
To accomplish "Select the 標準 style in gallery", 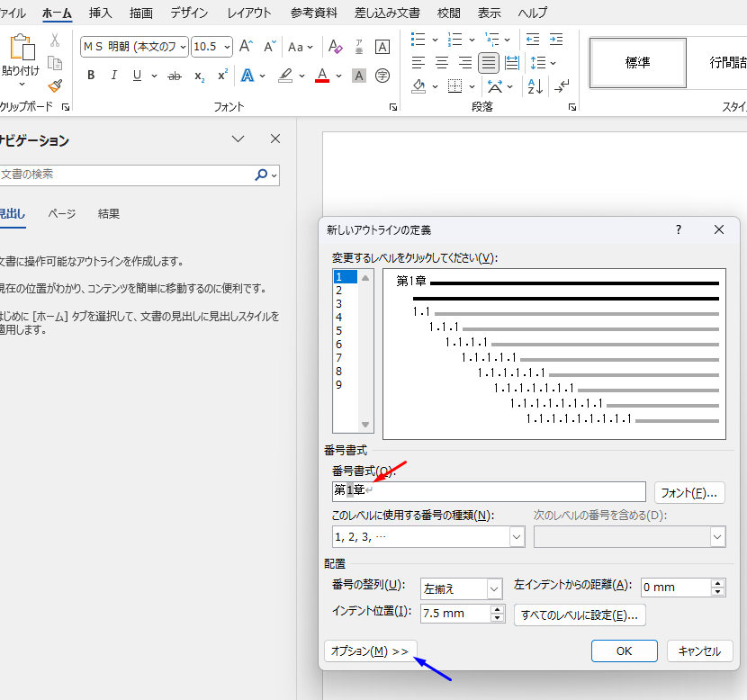I will click(x=637, y=62).
